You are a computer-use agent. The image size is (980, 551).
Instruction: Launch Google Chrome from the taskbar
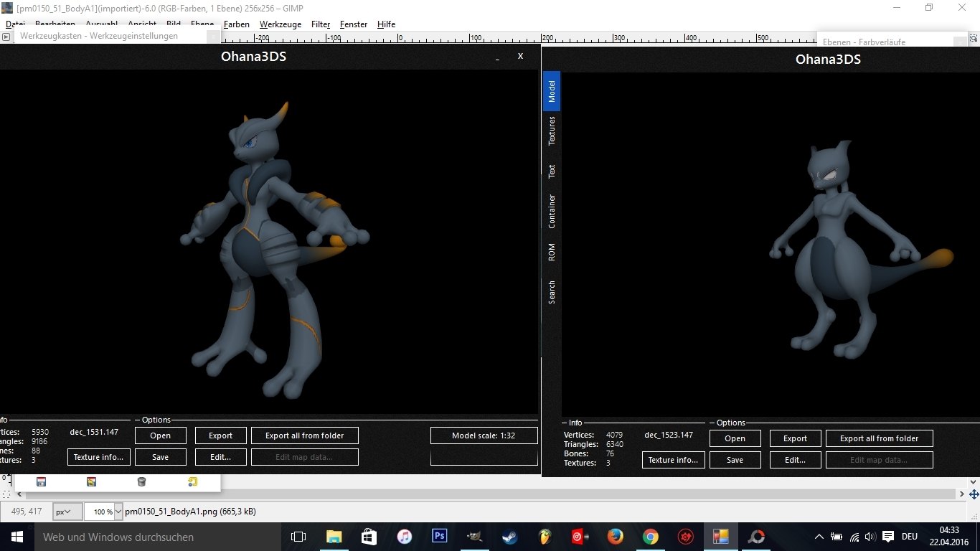pos(650,537)
